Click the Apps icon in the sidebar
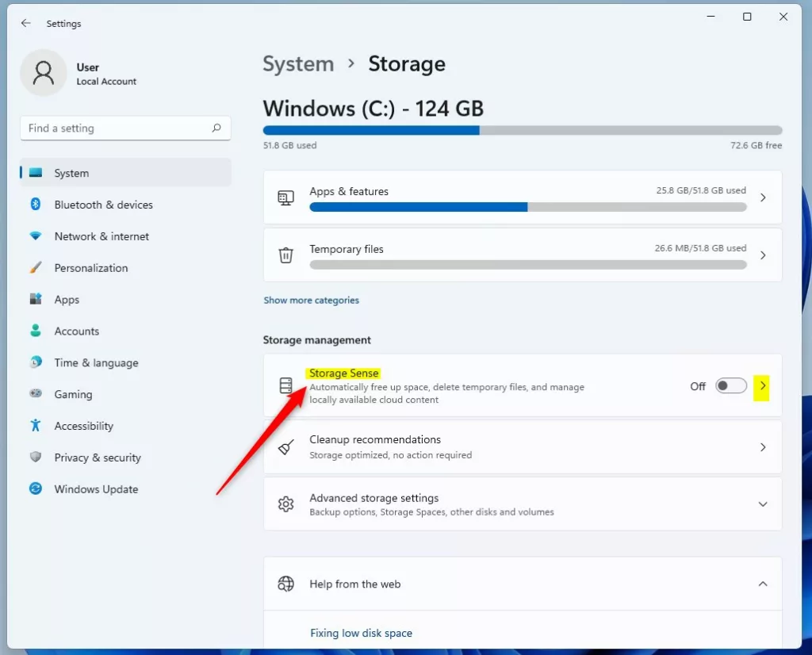This screenshot has height=655, width=812. click(x=35, y=299)
